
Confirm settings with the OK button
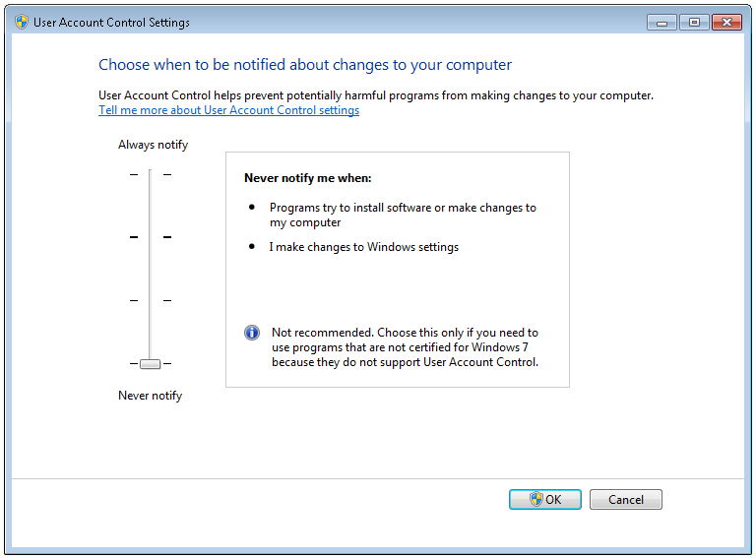click(544, 499)
